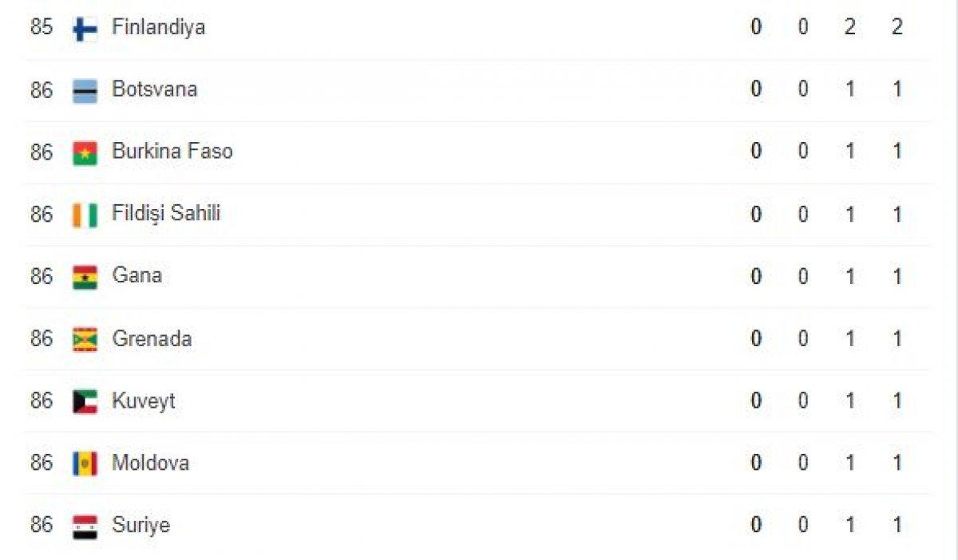The height and width of the screenshot is (560, 958).
Task: Click Finlandiya's total medal count
Action: [897, 27]
